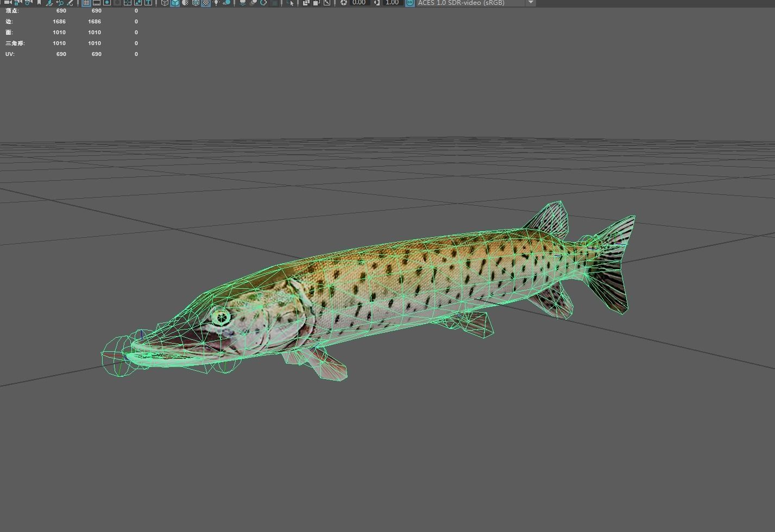Toggle the X-Ray display icon
The width and height of the screenshot is (775, 532).
pyautogui.click(x=306, y=3)
